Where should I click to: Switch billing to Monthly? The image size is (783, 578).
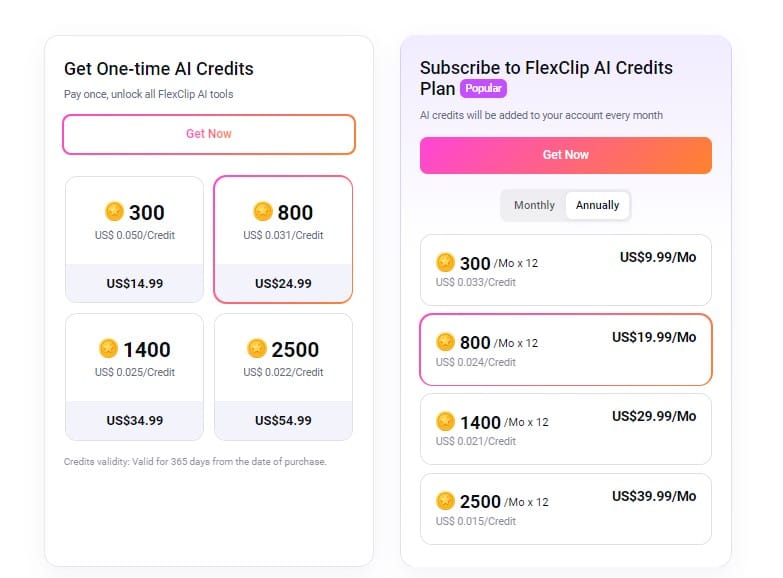click(x=534, y=205)
